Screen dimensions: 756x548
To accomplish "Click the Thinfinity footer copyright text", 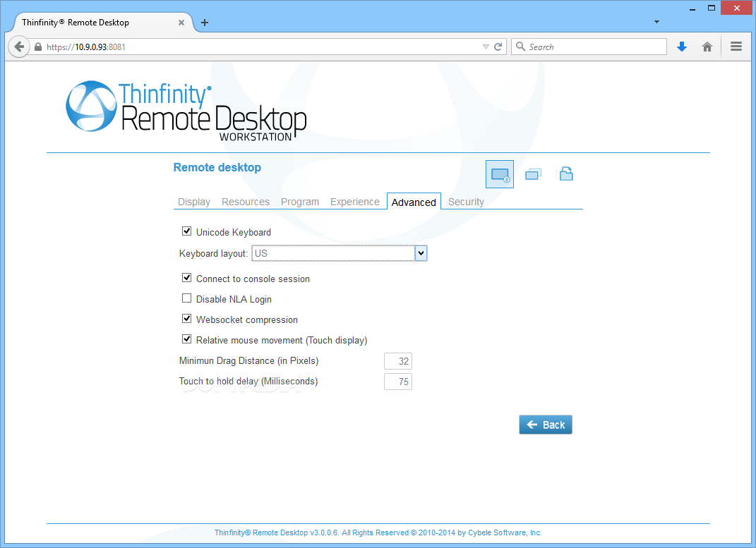I will point(378,532).
